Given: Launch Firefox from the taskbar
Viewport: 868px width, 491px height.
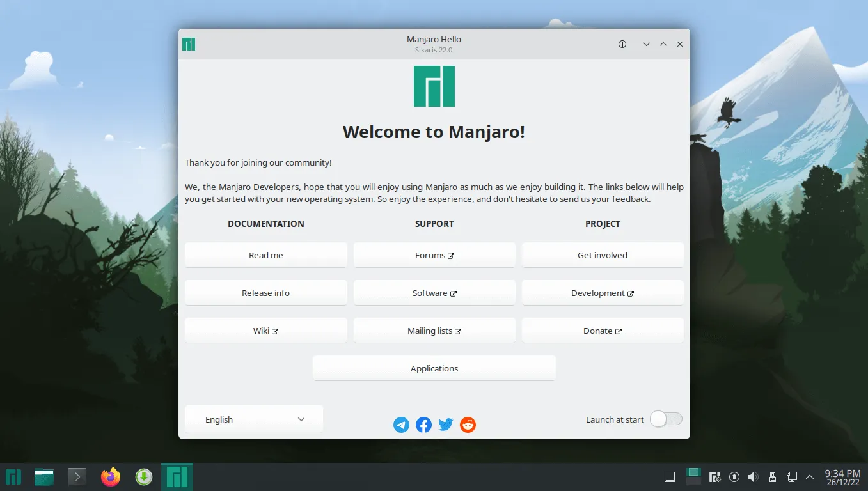Looking at the screenshot, I should tap(111, 477).
